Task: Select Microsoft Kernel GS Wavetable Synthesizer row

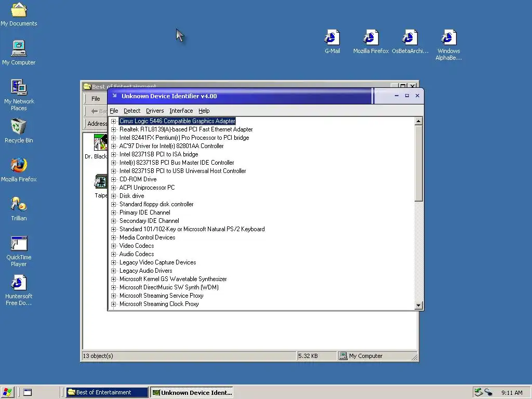Action: point(172,279)
